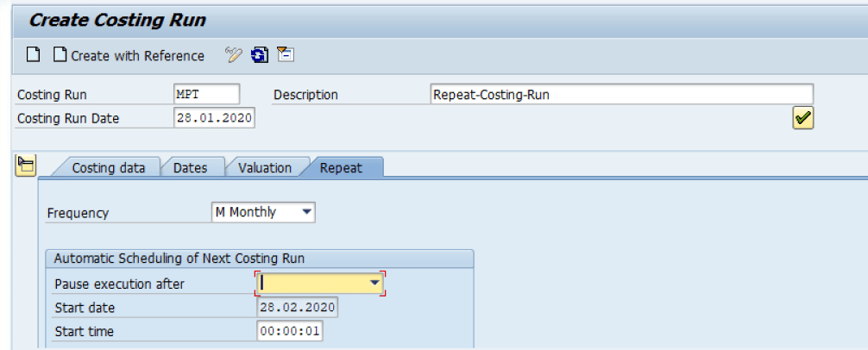The image size is (868, 350).
Task: Open the Valuation tab
Action: (x=264, y=168)
